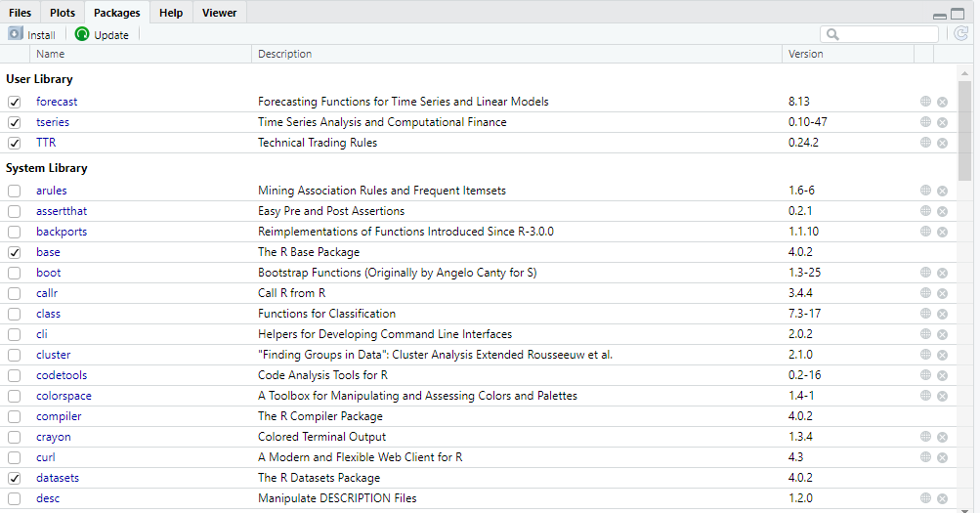This screenshot has width=980, height=513.
Task: Open the crayon package link
Action: click(54, 437)
